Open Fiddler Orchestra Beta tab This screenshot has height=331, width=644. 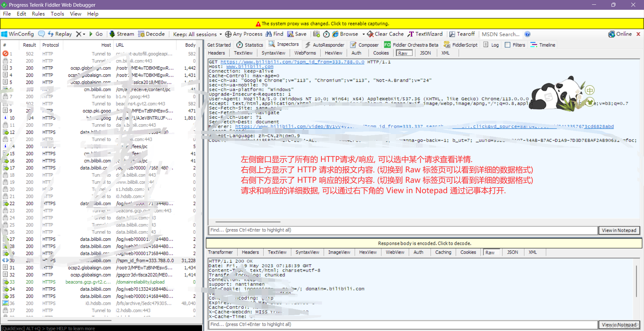pos(412,45)
